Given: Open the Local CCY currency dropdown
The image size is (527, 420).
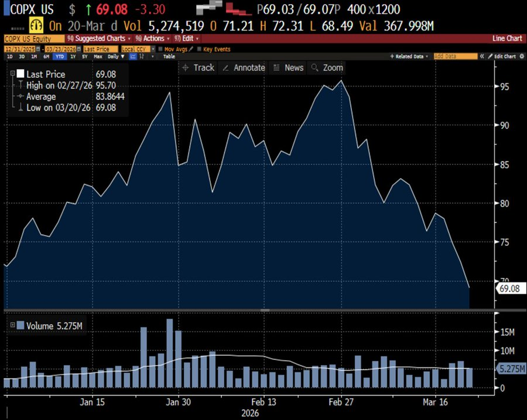Looking at the screenshot, I should tap(153, 49).
